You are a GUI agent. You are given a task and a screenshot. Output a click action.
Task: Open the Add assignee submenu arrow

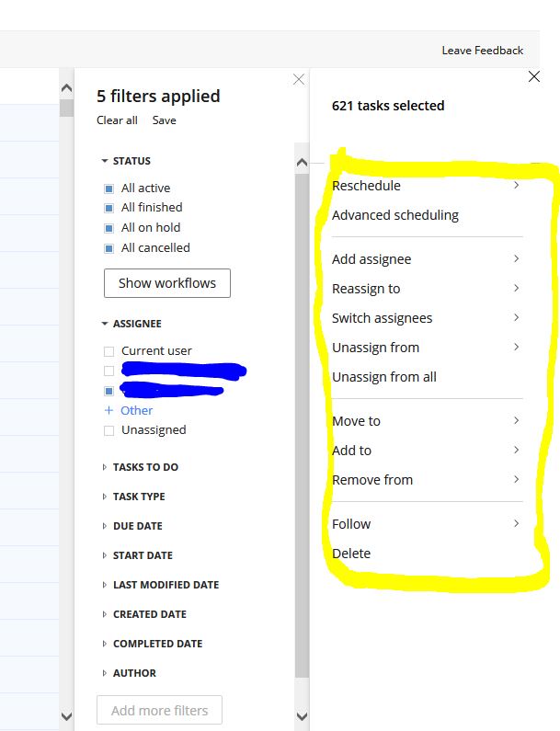click(x=516, y=258)
